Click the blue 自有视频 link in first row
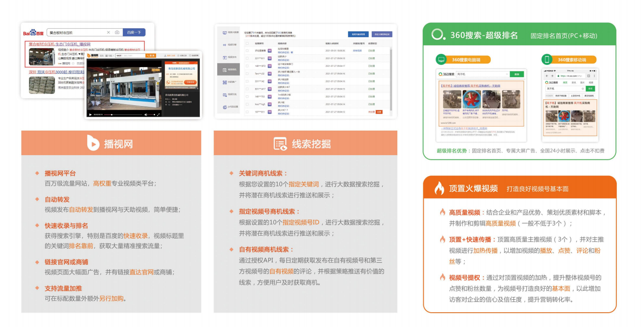Image resolution: width=644 pixels, height=327 pixels. 357,51
